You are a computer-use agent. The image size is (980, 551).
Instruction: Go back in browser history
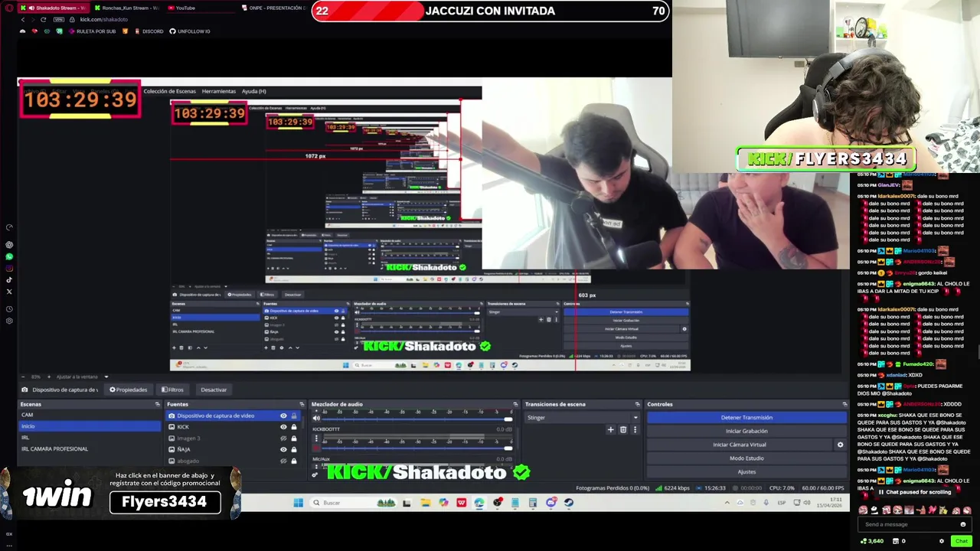click(x=22, y=19)
